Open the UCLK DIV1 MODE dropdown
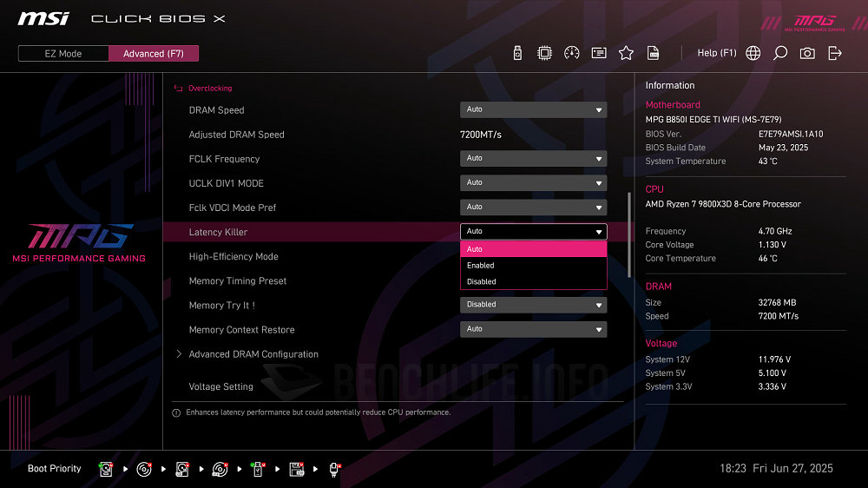The height and width of the screenshot is (488, 868). tap(533, 183)
